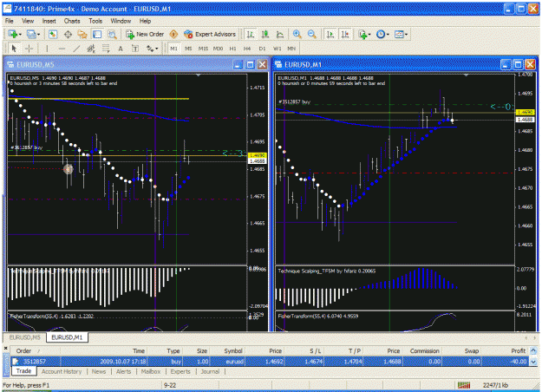Open the Tools menu
The image size is (542, 392).
95,21
